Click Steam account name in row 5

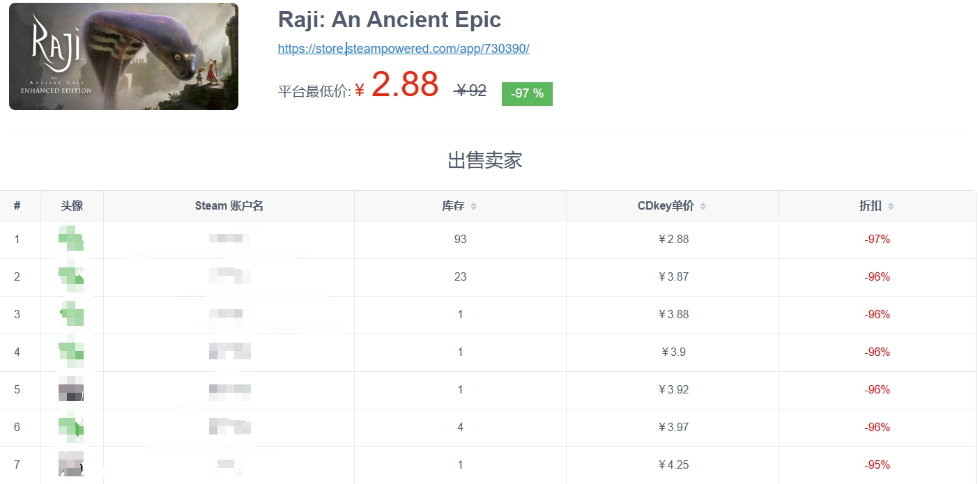229,389
